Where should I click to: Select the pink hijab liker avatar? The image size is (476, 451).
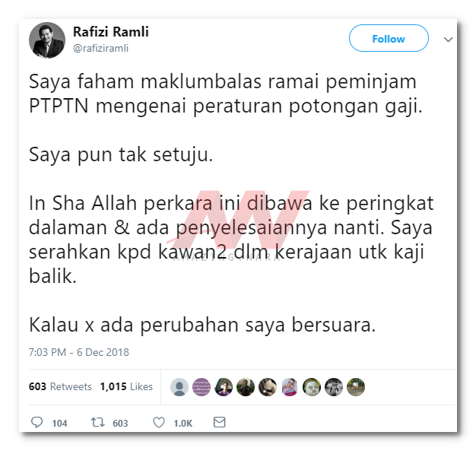[x=290, y=387]
